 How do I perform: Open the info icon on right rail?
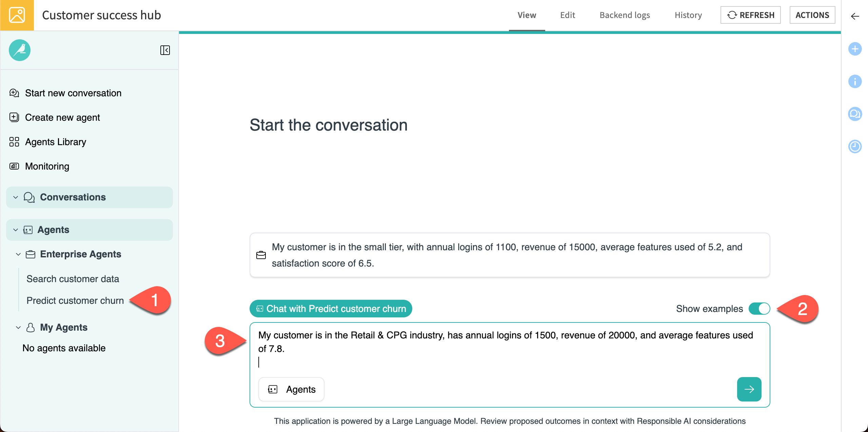855,81
